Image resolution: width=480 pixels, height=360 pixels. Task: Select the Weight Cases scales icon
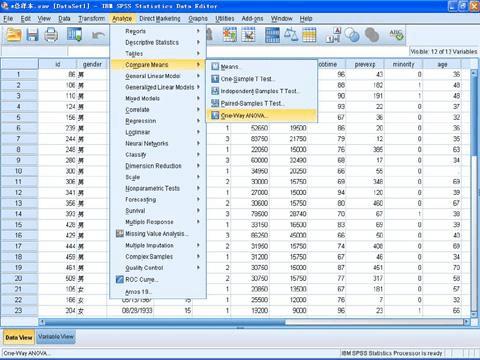click(x=291, y=35)
